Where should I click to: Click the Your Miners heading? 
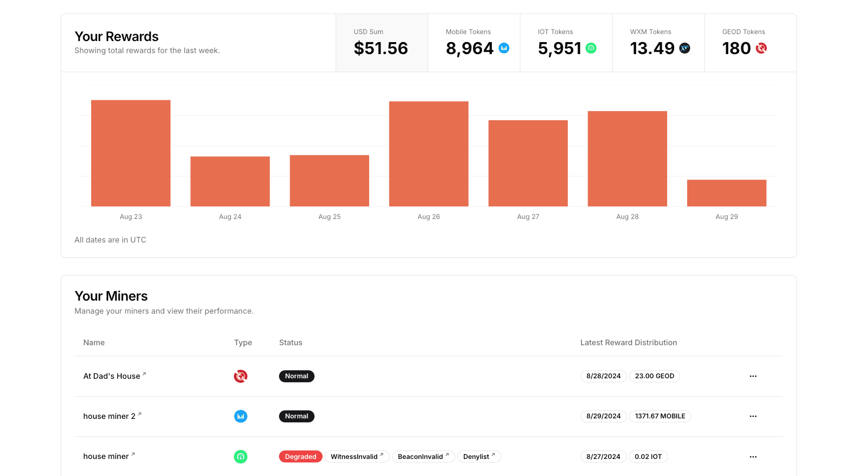[111, 296]
